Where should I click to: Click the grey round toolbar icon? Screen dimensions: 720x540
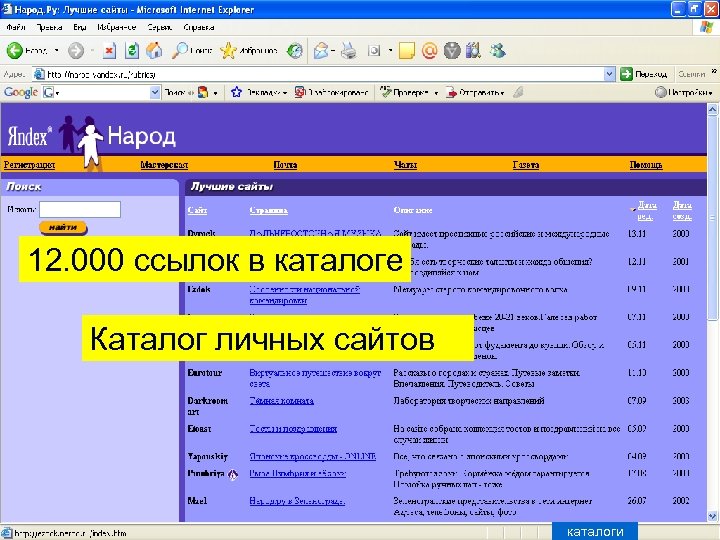[x=452, y=51]
